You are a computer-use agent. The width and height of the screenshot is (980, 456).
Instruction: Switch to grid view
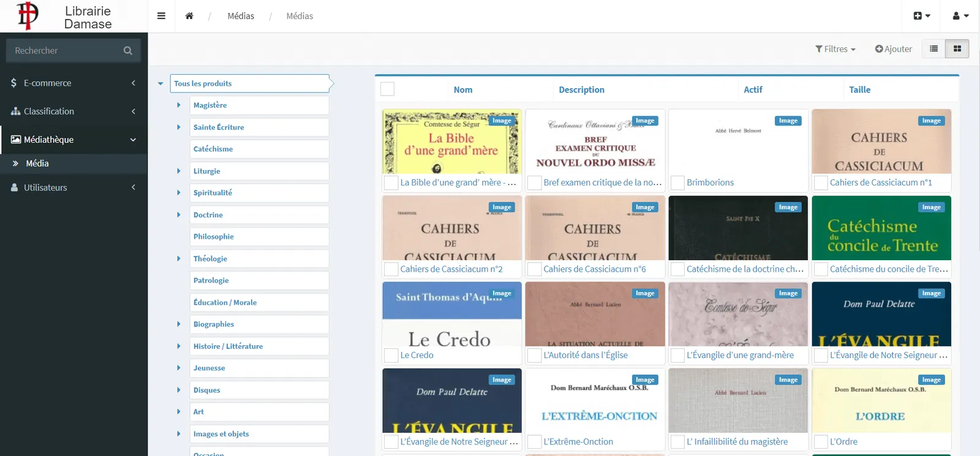click(957, 49)
